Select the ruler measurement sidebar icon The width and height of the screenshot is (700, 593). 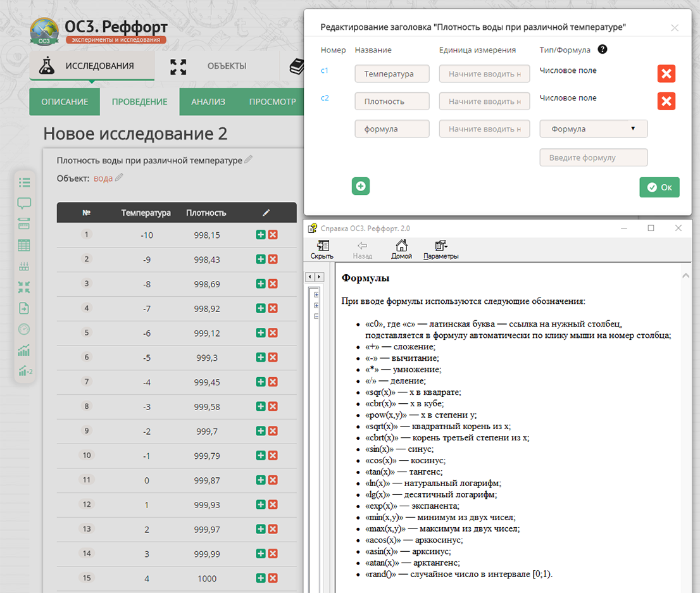[x=25, y=223]
